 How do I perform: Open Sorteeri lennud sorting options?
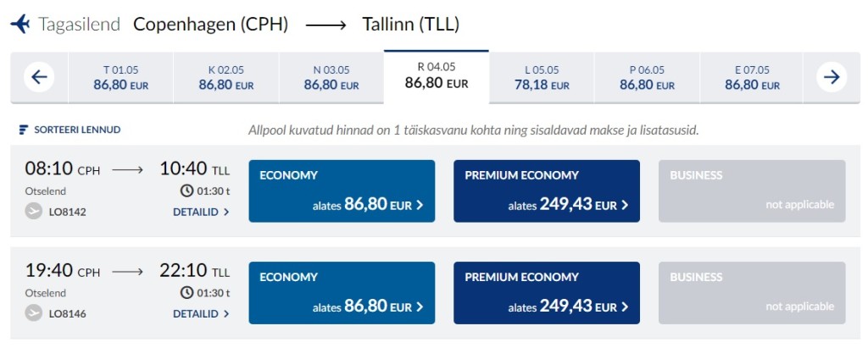pos(76,130)
